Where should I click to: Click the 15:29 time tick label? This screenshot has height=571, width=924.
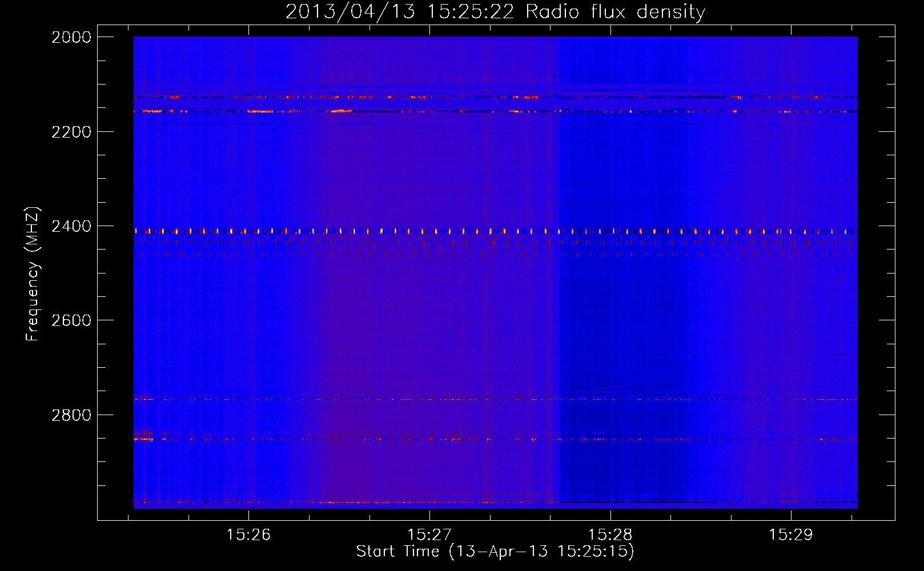791,534
